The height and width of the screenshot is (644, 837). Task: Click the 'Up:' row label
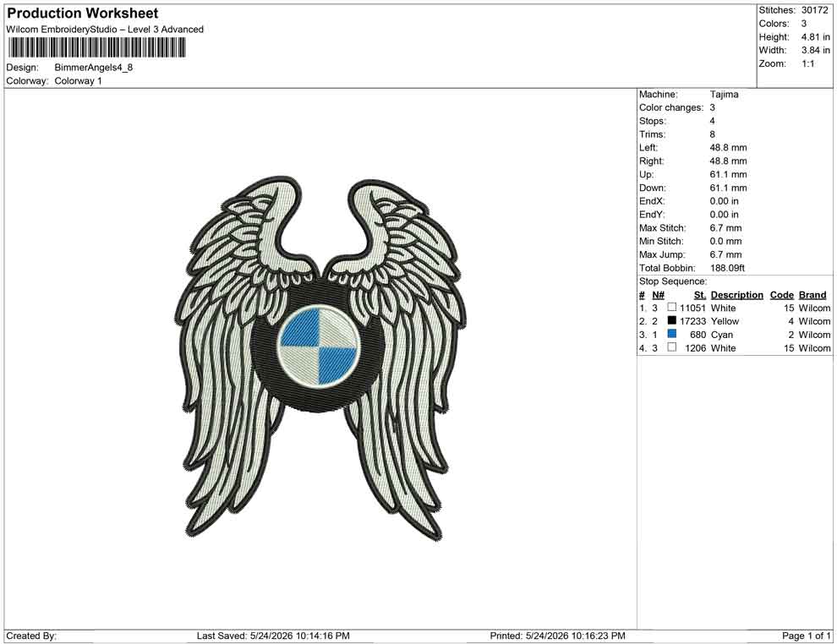(646, 174)
